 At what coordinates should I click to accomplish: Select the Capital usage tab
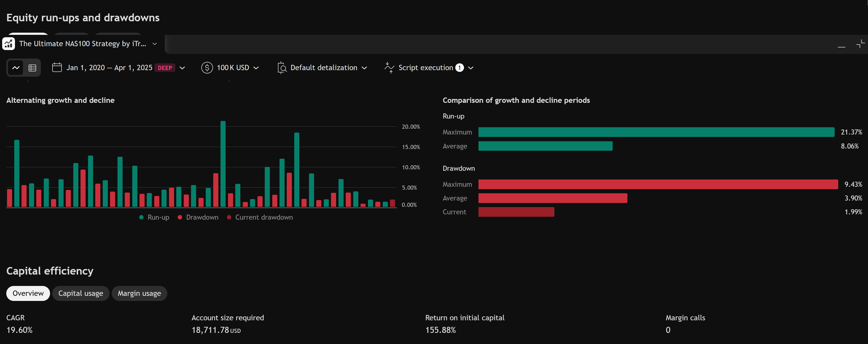(x=81, y=293)
